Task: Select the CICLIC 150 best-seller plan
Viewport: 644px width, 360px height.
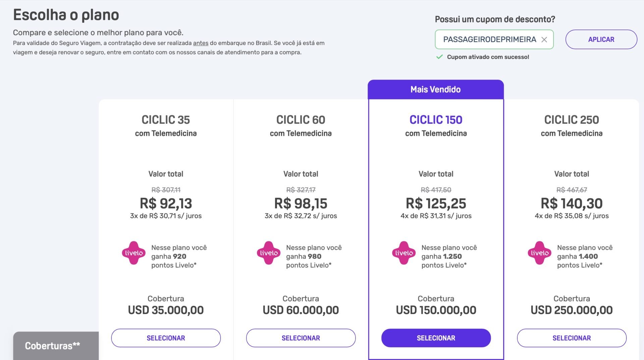Action: [436, 338]
